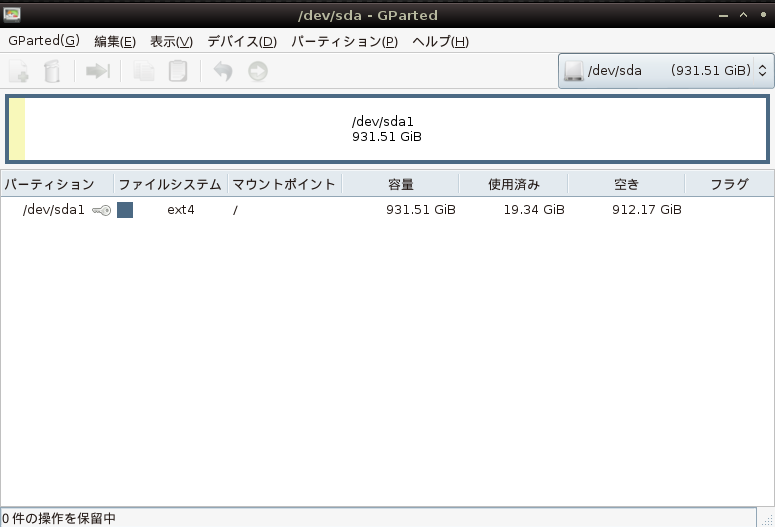Click the Apply all operations icon

click(258, 71)
